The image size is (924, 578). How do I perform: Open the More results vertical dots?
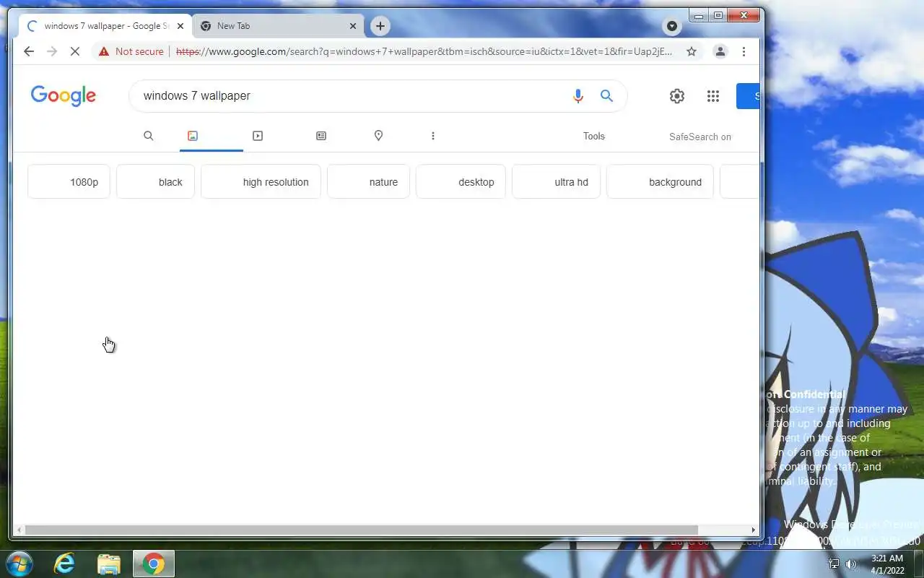(x=432, y=136)
